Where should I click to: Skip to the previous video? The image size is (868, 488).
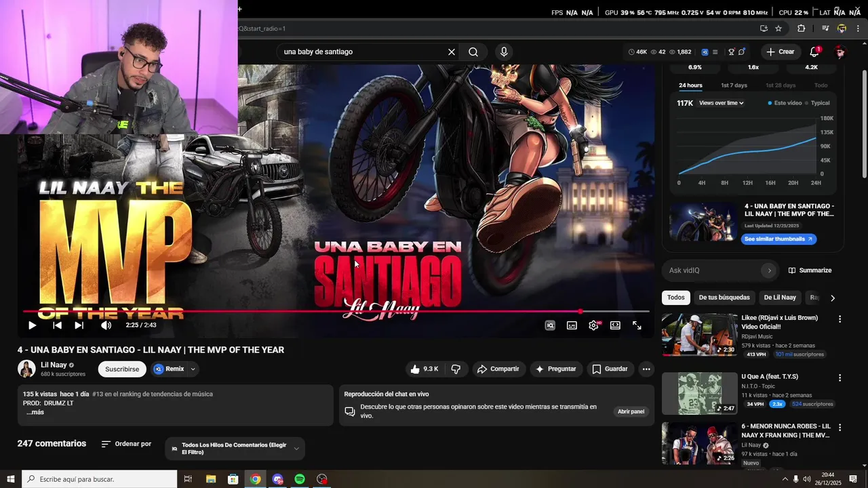(57, 325)
